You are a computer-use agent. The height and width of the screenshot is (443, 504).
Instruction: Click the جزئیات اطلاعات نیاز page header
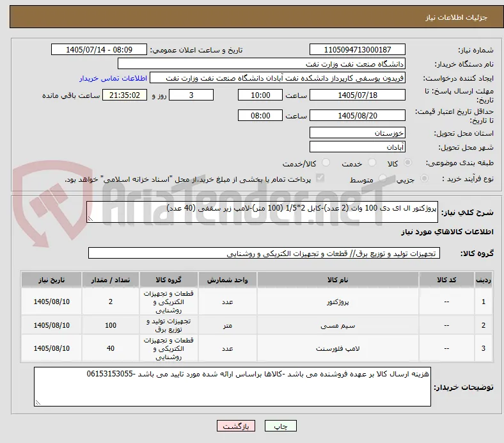click(x=457, y=17)
